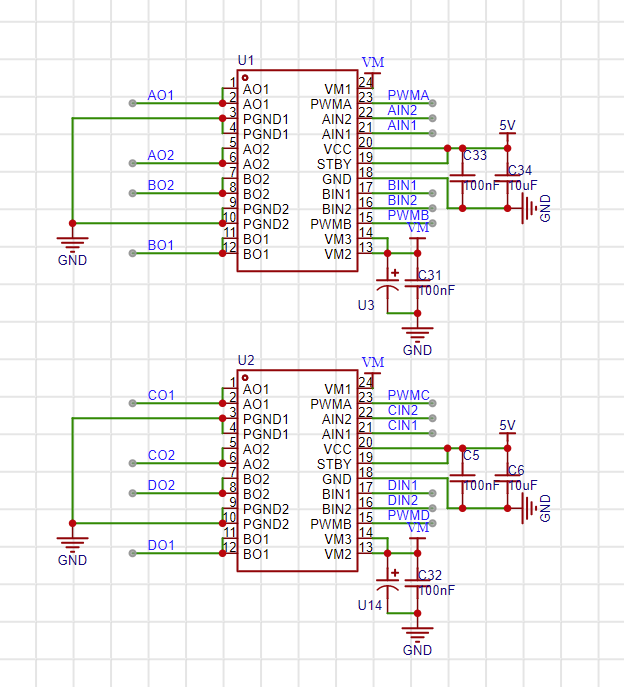Click the DIN1 net label
The image size is (624, 687).
pos(402,486)
